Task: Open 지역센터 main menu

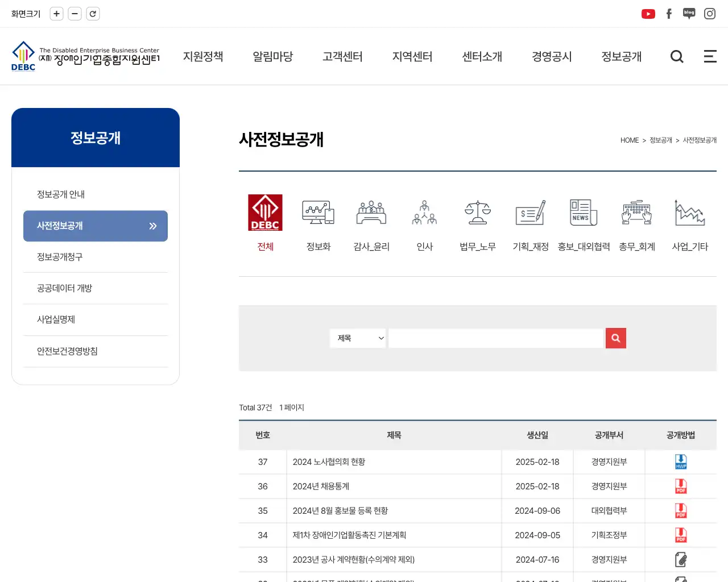Action: coord(412,56)
